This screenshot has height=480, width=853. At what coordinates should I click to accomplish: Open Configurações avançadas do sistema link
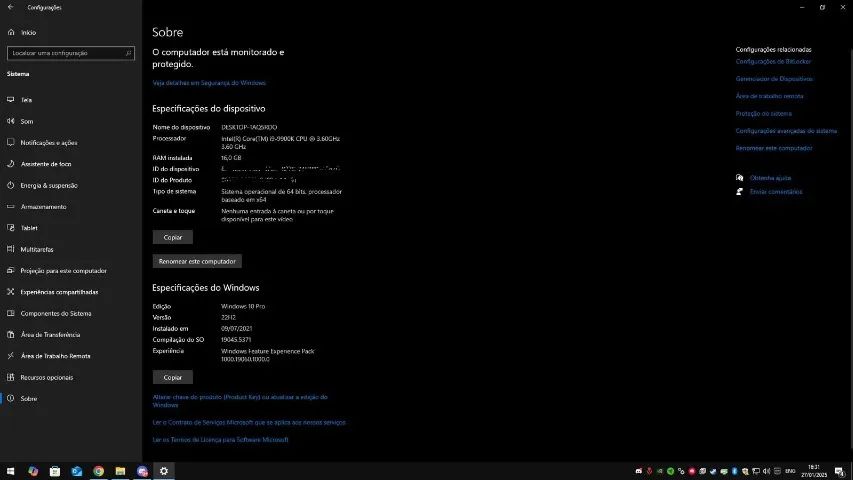pyautogui.click(x=786, y=131)
